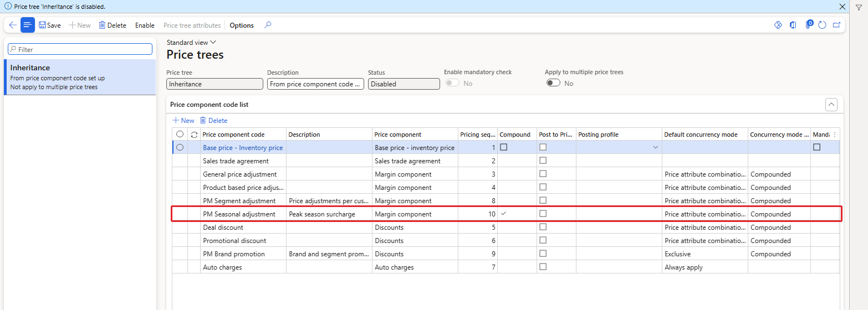The image size is (868, 310).
Task: Open the attachments icon with badge
Action: click(x=809, y=24)
